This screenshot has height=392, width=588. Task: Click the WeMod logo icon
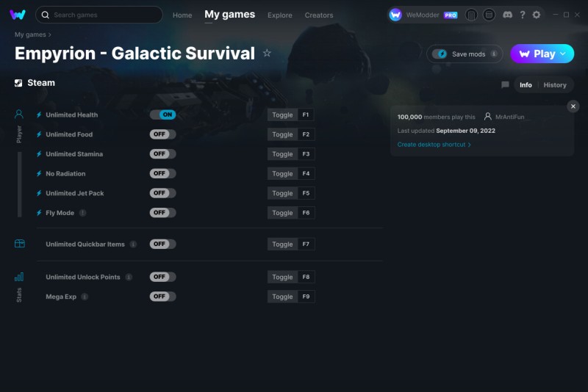[x=17, y=15]
